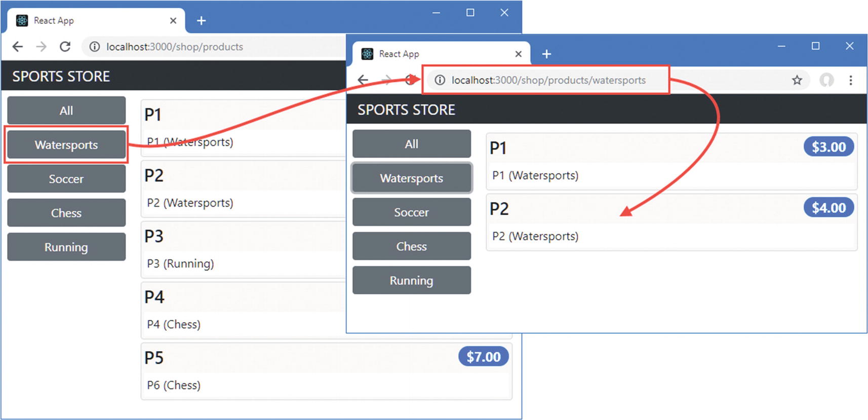Open the three-dot browser menu
Viewport: 868px width, 420px height.
pyautogui.click(x=851, y=80)
